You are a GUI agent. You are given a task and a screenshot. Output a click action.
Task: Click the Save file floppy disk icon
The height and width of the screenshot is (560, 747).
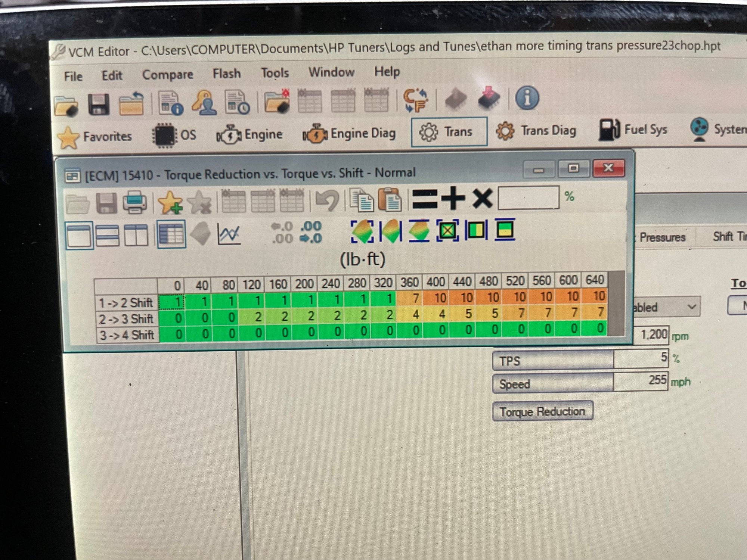point(99,104)
